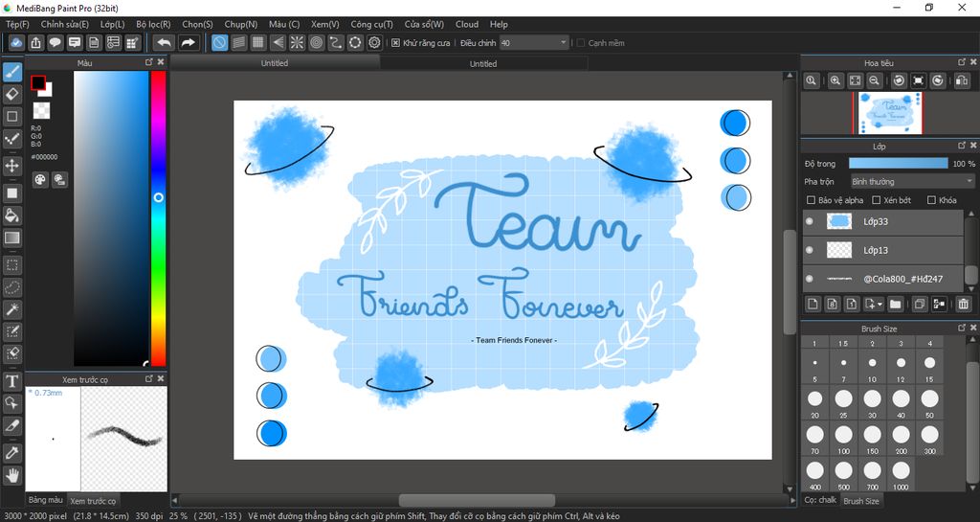Select the Text tool
Viewport: 980px width, 522px height.
click(11, 380)
